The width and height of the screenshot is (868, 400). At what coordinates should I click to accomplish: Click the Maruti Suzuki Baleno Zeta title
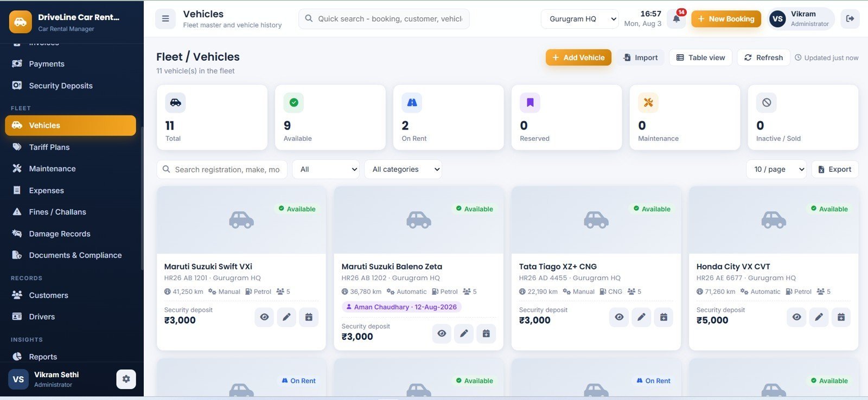pyautogui.click(x=392, y=267)
